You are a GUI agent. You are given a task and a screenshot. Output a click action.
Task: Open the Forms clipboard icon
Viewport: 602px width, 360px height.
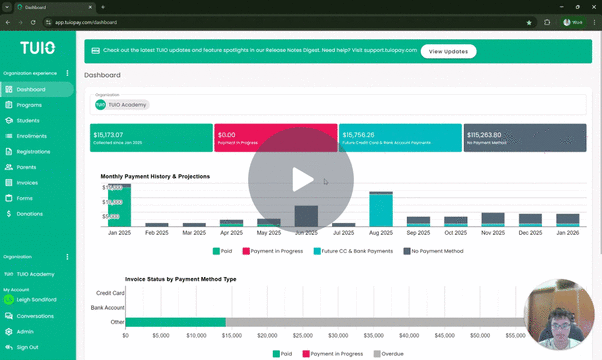click(x=9, y=198)
